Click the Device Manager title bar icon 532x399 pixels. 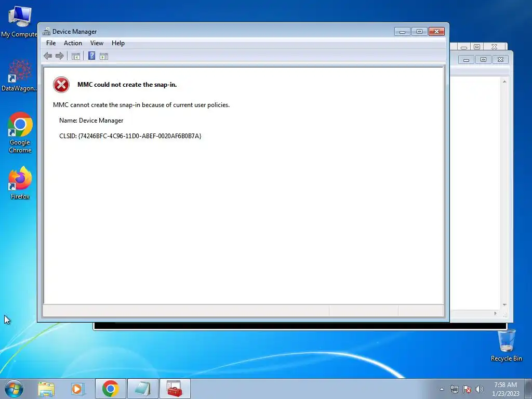point(46,32)
